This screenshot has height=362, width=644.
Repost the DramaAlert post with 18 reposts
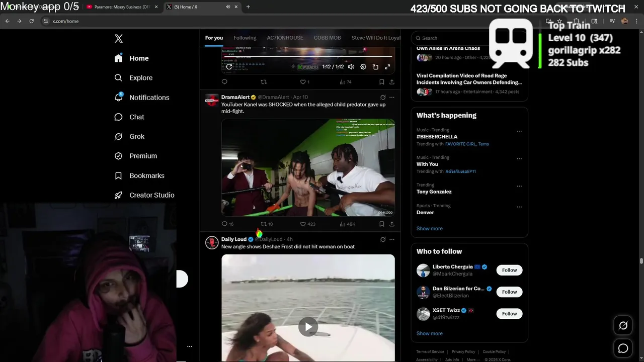tap(267, 224)
